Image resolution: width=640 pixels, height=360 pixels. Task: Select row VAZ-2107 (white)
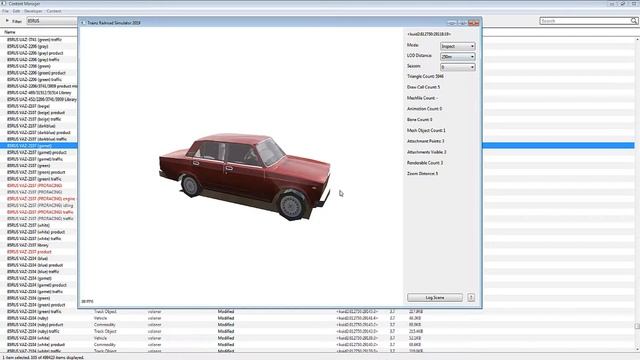[28, 225]
